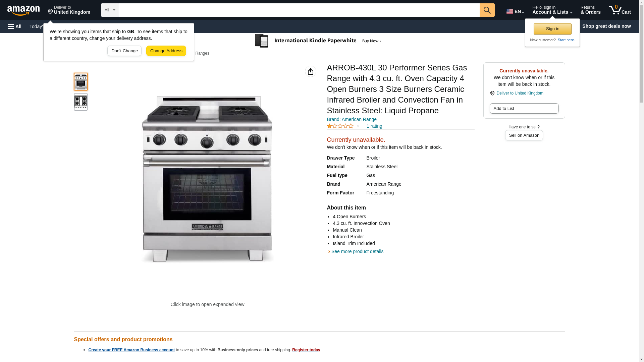Click the Amazon logo
Screen dimensions: 644x362
coord(23,10)
